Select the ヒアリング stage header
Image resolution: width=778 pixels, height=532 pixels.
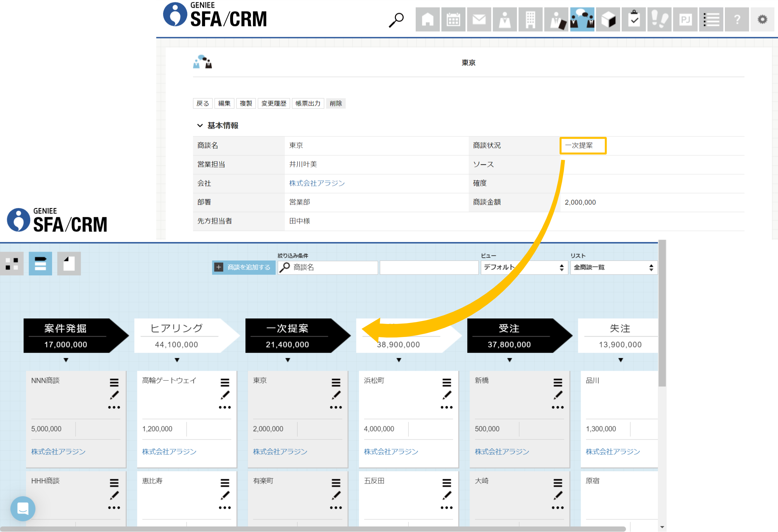pyautogui.click(x=187, y=336)
